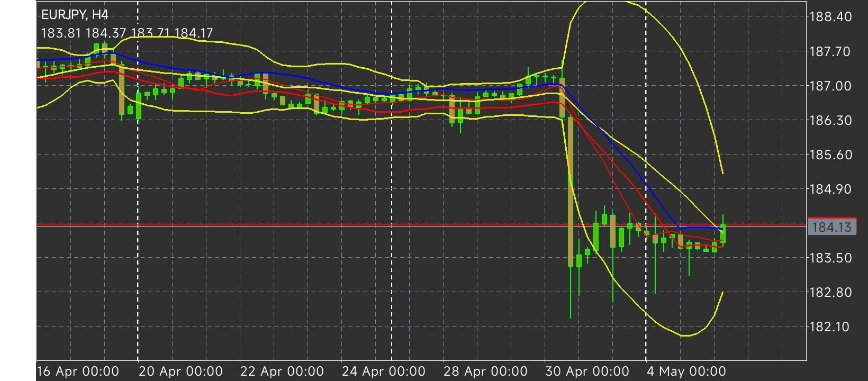Click the 22 Apr 00:00 time label
The image size is (868, 381).
coord(282,371)
